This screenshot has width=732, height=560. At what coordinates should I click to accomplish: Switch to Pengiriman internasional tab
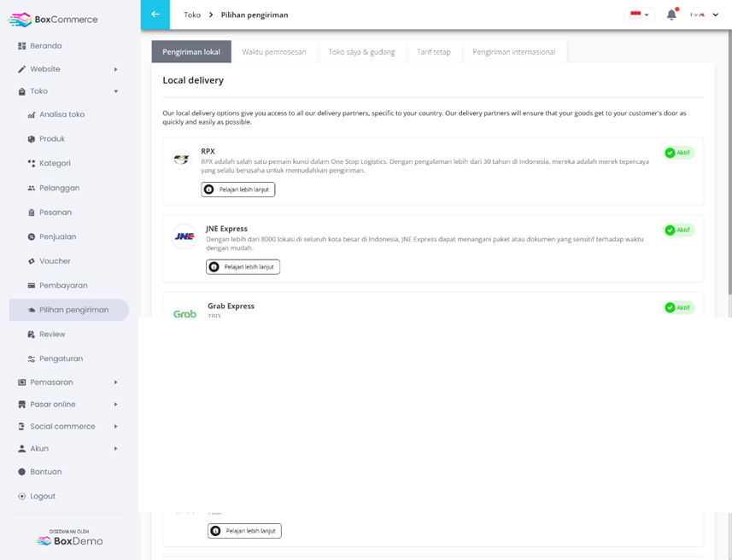tap(514, 52)
